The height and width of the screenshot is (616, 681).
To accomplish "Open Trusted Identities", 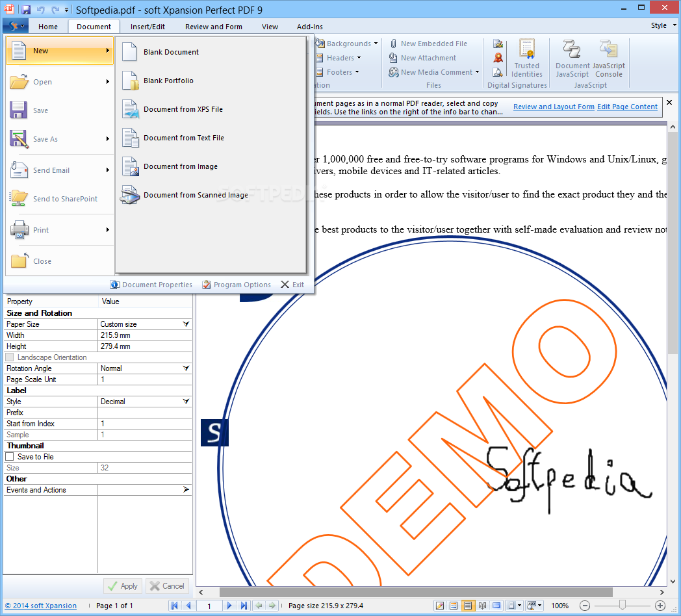I will pyautogui.click(x=527, y=58).
